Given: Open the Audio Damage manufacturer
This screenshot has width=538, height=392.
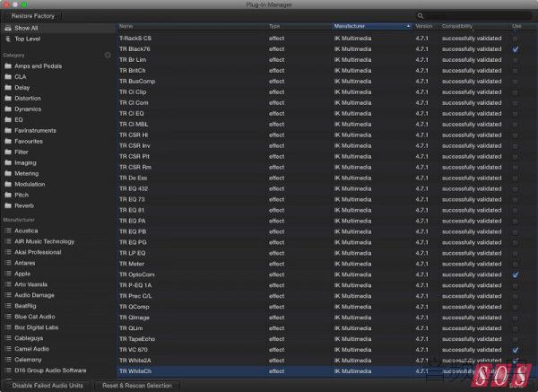Looking at the screenshot, I should pos(34,295).
